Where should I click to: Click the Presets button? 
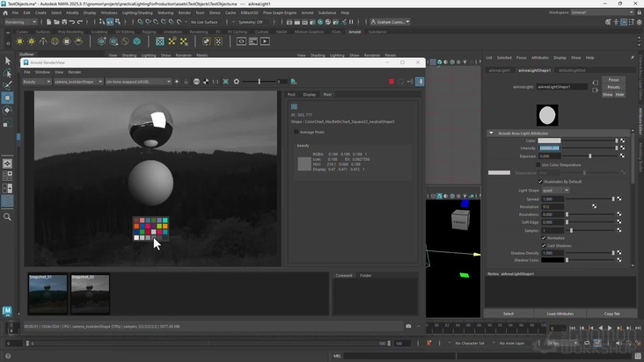pyautogui.click(x=613, y=87)
